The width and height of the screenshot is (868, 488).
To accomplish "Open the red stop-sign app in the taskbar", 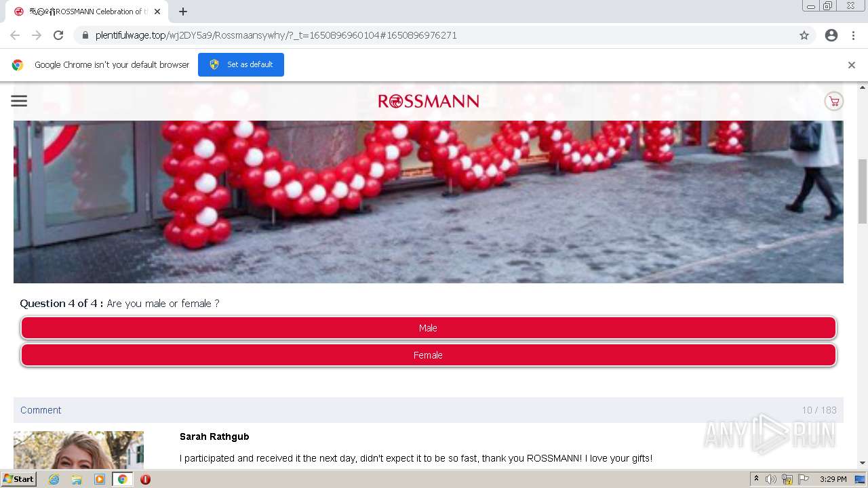I will click(145, 479).
